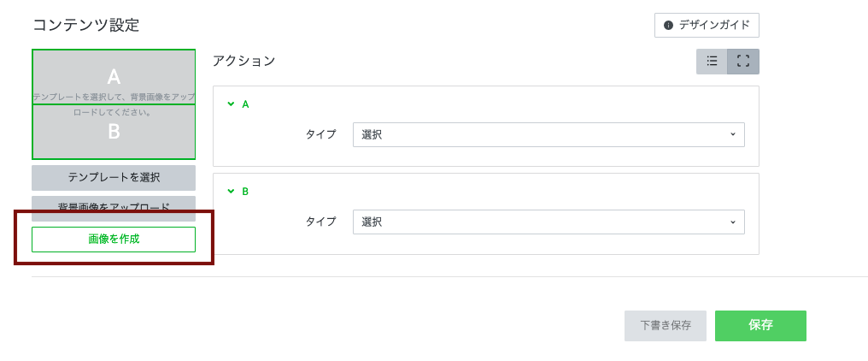Click the info icon beside デザインガイド
This screenshot has height=361, width=868.
668,26
